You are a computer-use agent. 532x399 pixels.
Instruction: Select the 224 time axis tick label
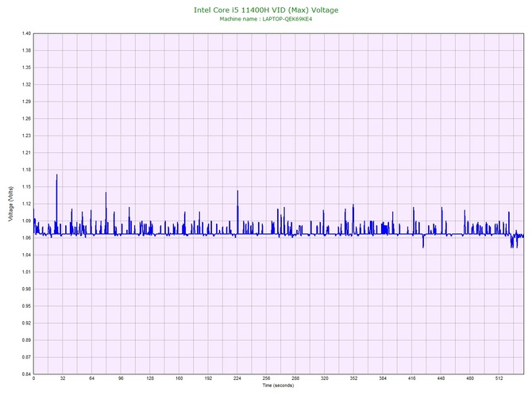237,379
